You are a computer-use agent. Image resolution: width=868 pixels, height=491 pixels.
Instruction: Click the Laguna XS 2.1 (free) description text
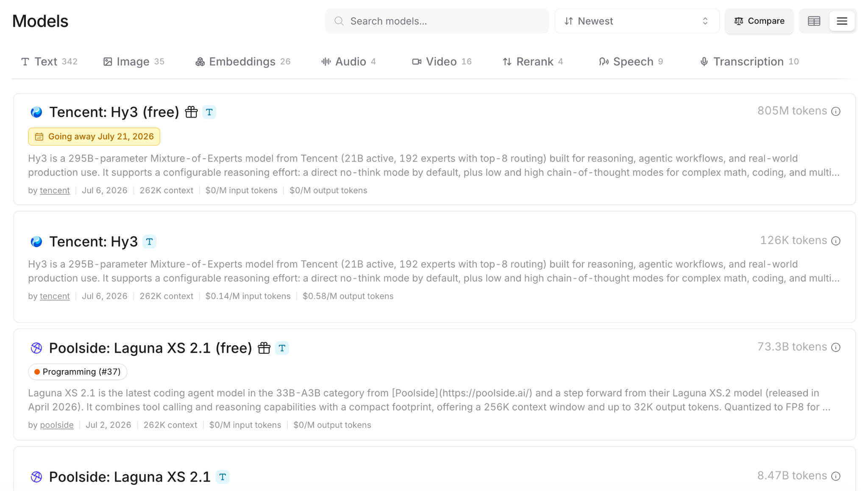point(430,400)
